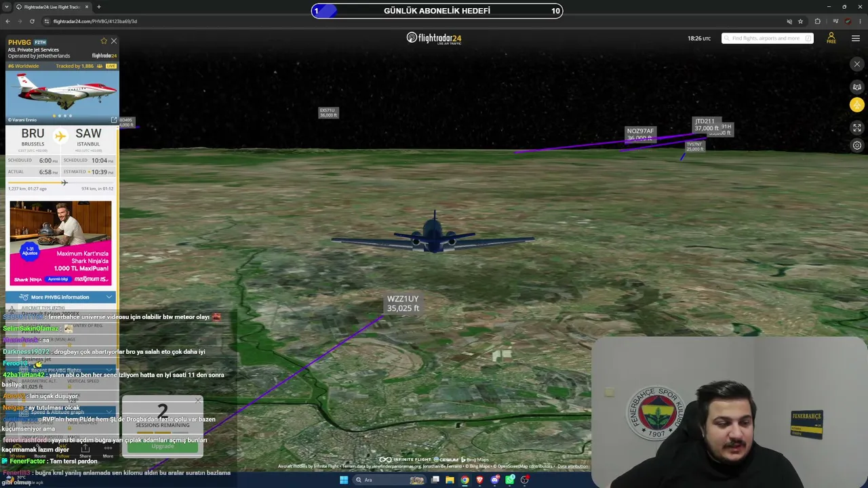Select the NOZ97AF flight label
This screenshot has height=488, width=868.
(640, 134)
